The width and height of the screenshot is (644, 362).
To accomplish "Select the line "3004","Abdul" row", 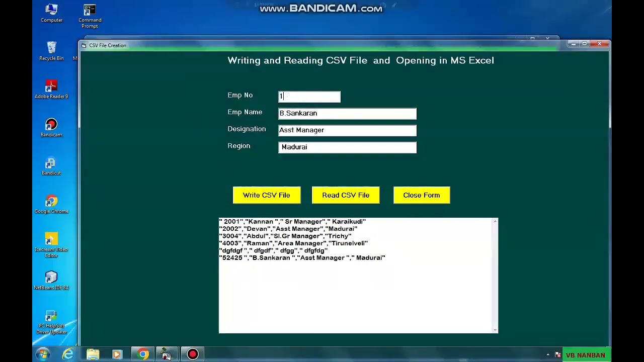I will click(x=285, y=236).
